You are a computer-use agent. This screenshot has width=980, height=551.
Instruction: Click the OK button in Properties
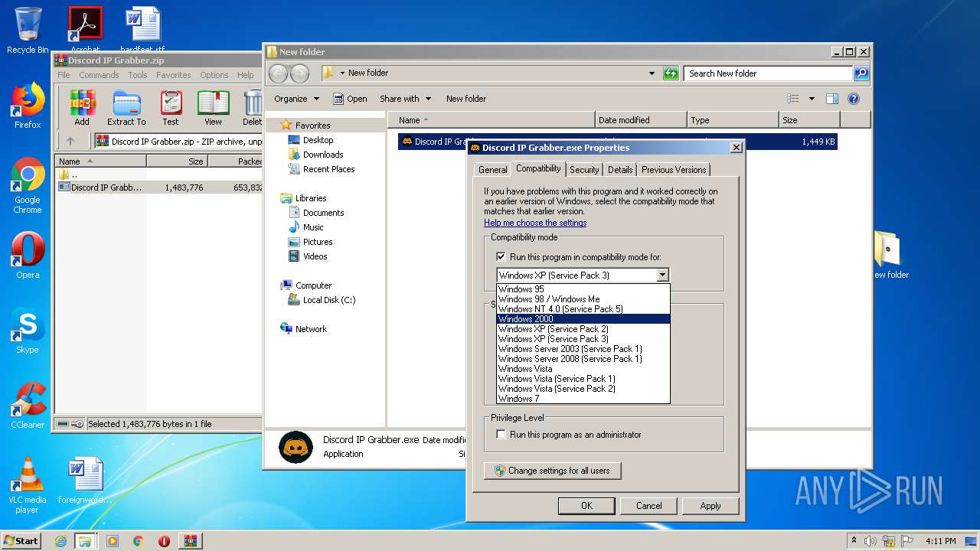pyautogui.click(x=586, y=506)
